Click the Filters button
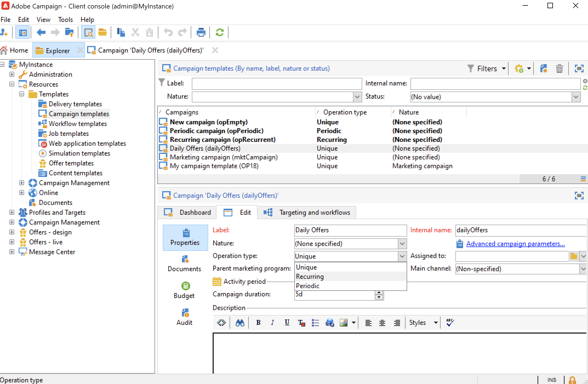The height and width of the screenshot is (384, 588). [x=487, y=68]
